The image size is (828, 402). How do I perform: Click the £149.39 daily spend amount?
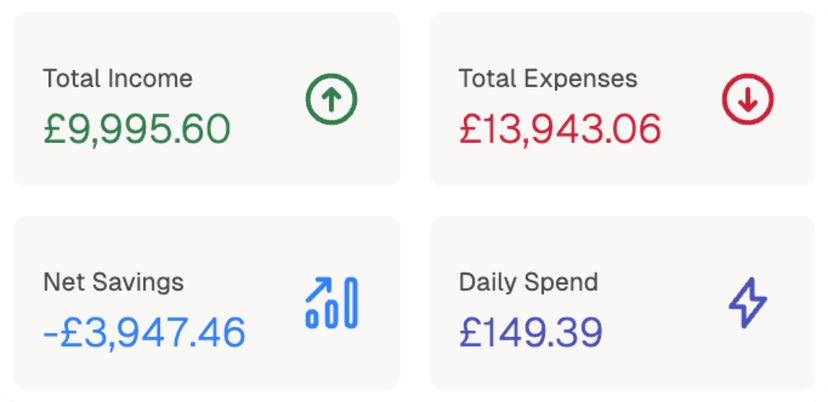(x=531, y=332)
